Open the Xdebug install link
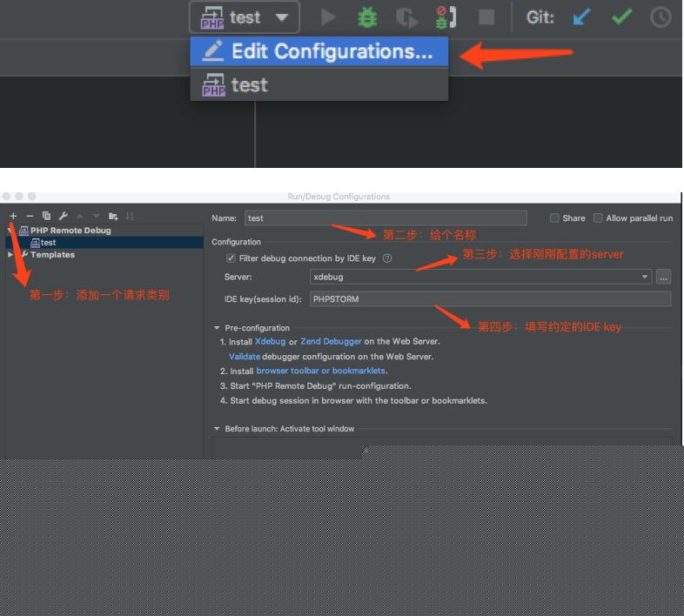 click(270, 342)
